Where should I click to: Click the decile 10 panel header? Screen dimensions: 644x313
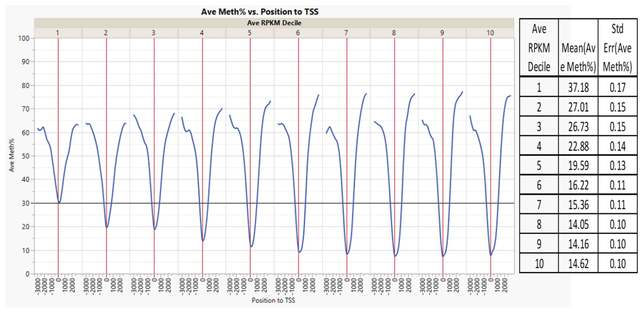coord(490,33)
